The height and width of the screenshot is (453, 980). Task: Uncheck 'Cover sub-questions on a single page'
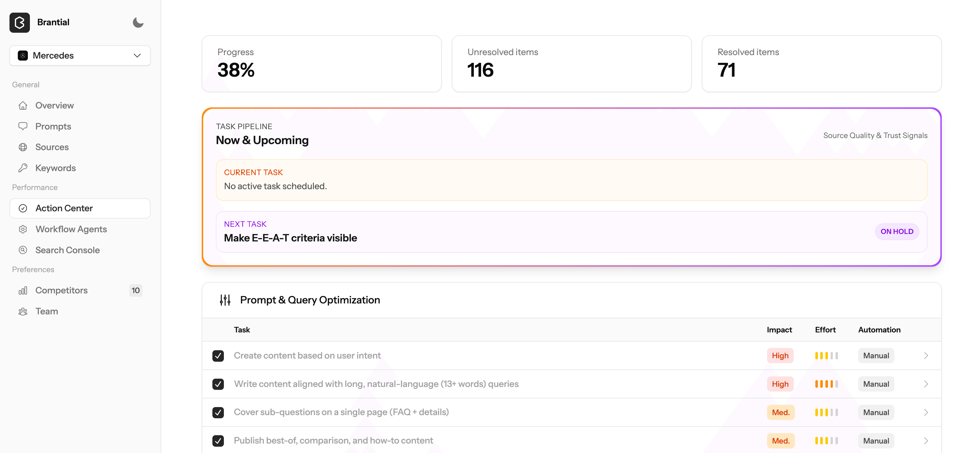(218, 412)
